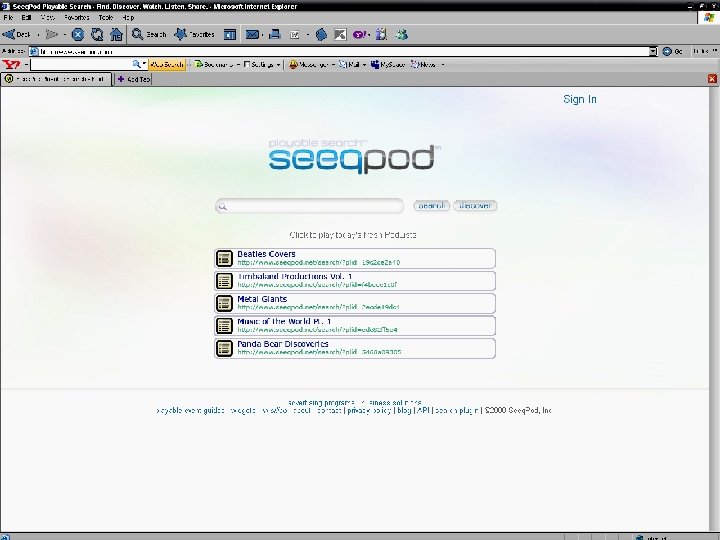Open the View menu

[x=47, y=17]
